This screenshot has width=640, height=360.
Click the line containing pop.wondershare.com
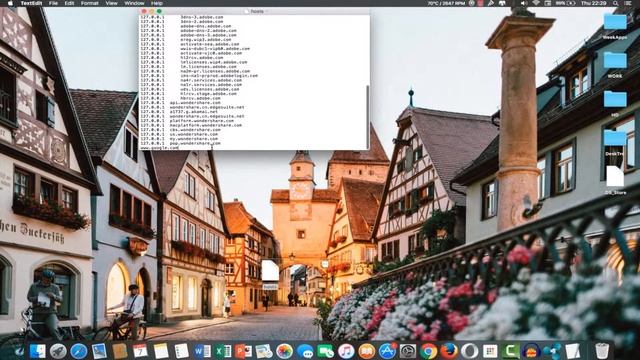[180, 143]
